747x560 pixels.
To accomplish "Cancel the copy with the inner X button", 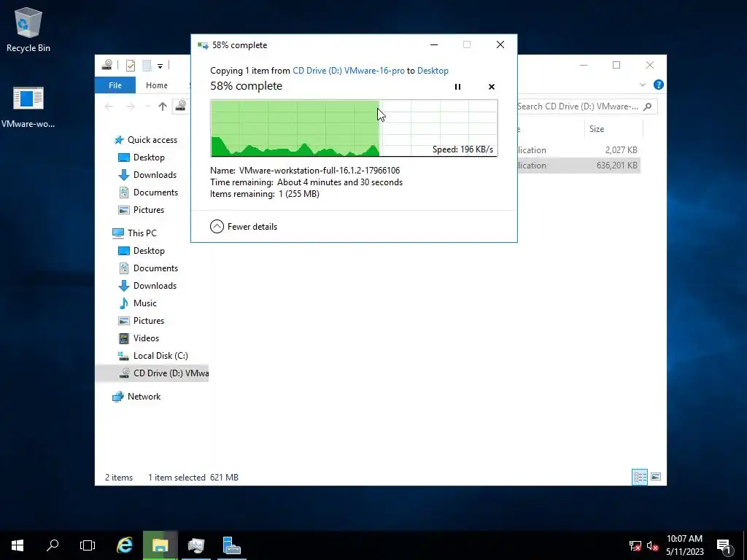I will pyautogui.click(x=492, y=87).
